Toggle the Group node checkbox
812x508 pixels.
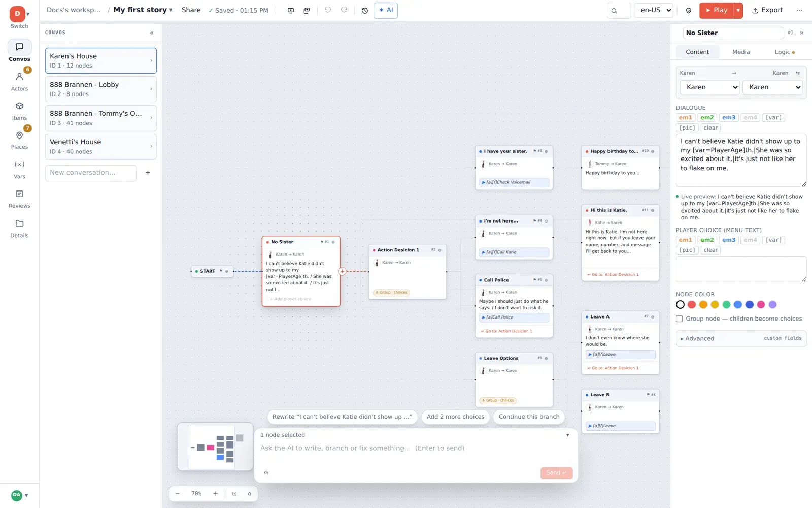(679, 319)
